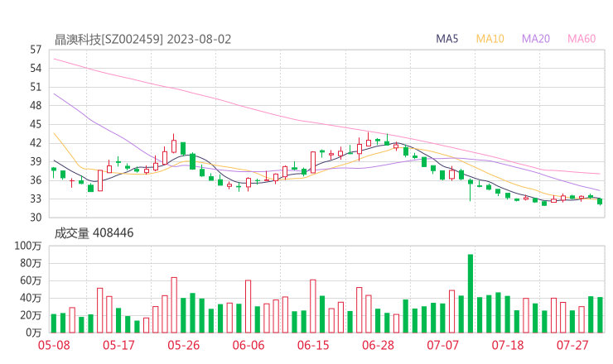
Task: Click the 05-17 date label
Action: pos(118,345)
